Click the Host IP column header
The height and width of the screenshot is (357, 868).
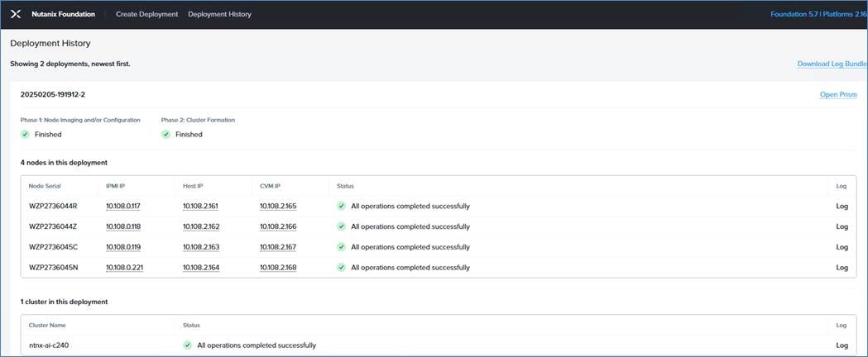point(193,186)
